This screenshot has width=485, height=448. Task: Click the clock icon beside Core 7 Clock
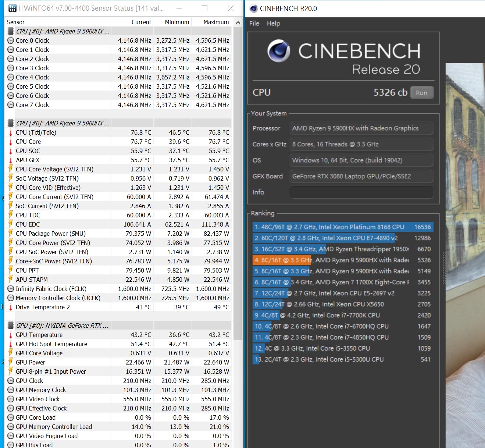11,105
